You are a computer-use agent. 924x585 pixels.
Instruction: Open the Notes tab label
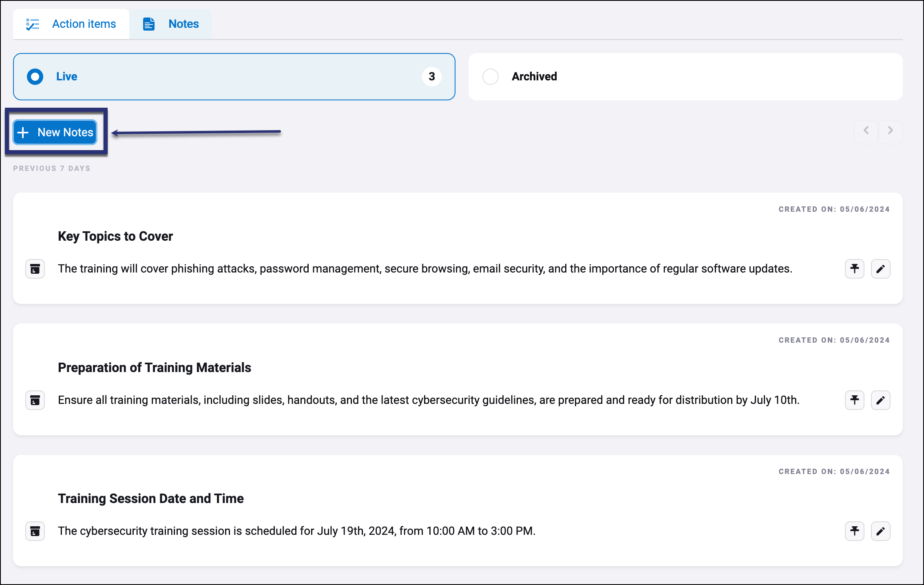click(x=183, y=24)
